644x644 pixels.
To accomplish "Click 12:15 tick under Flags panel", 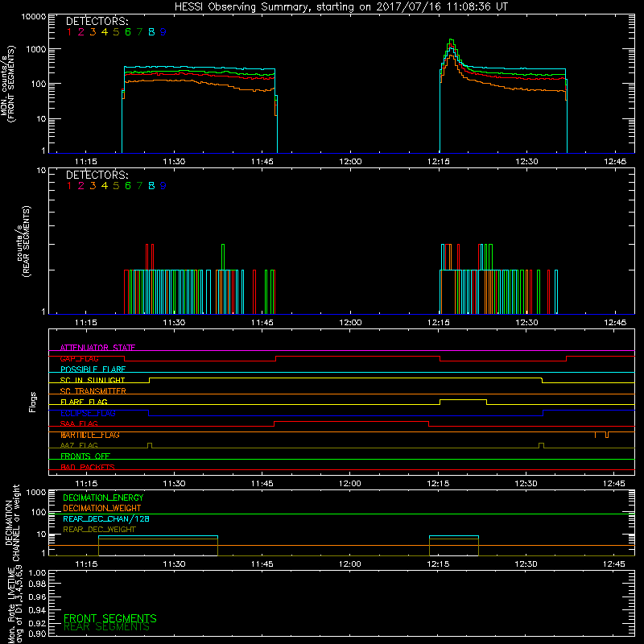I will 438,484.
